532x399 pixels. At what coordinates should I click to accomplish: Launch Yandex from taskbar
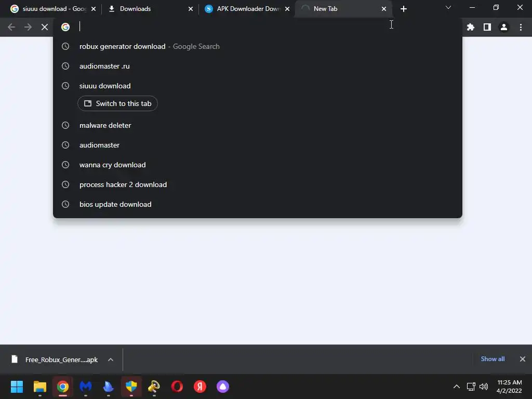(200, 387)
